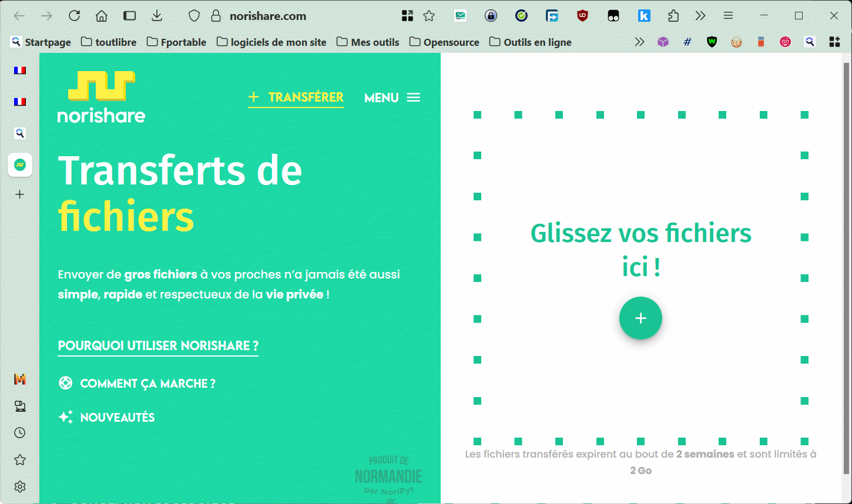Click the squares-plus icon at bookmarks bar end
This screenshot has height=504, width=852.
point(834,42)
